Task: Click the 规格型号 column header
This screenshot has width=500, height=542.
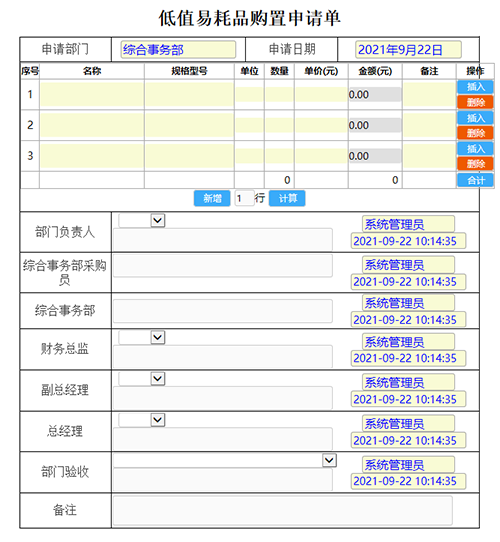Action: (189, 71)
